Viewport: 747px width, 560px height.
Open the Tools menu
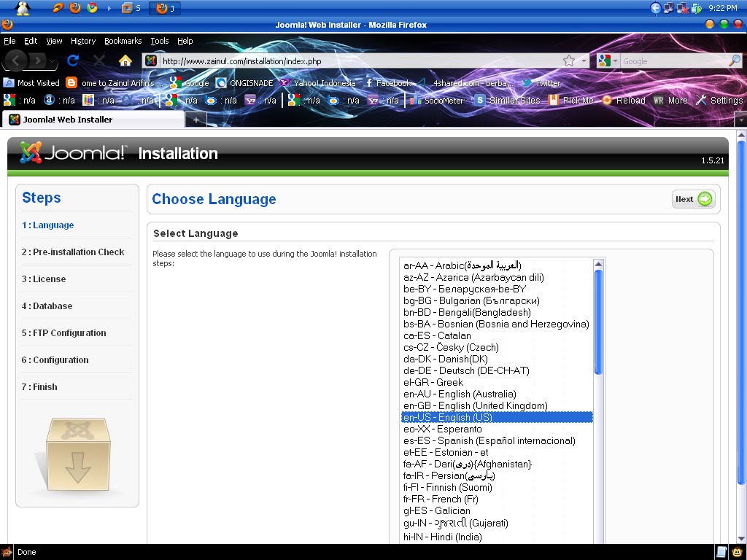160,41
